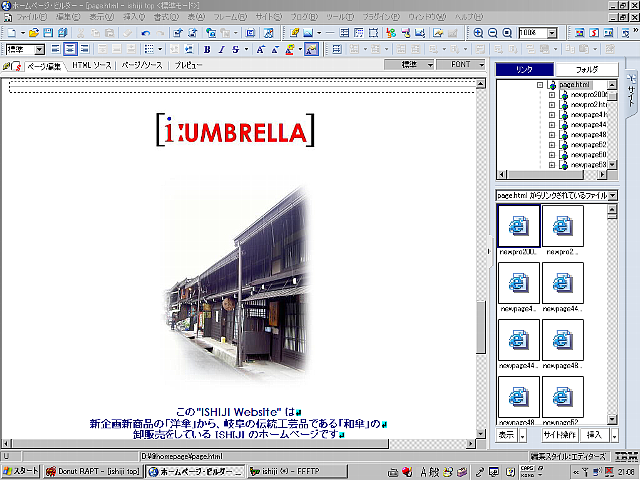Screen dimensions: 640x480
Task: Click thumbnail list scrollbar down arrow
Action: click(x=612, y=419)
